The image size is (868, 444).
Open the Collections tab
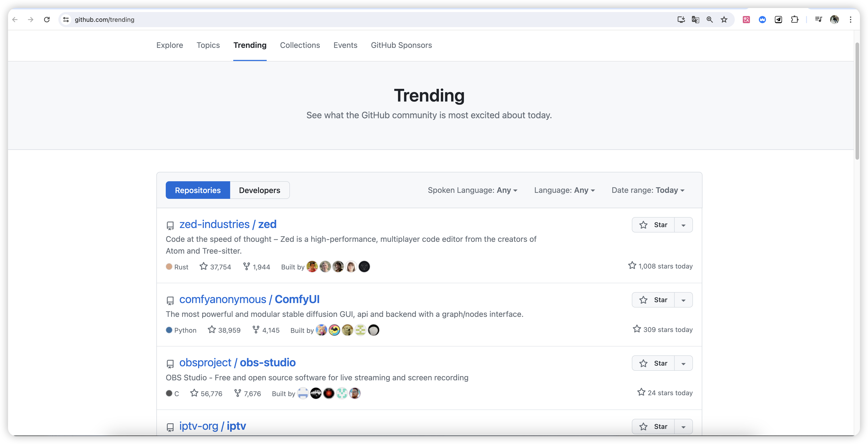pyautogui.click(x=300, y=45)
